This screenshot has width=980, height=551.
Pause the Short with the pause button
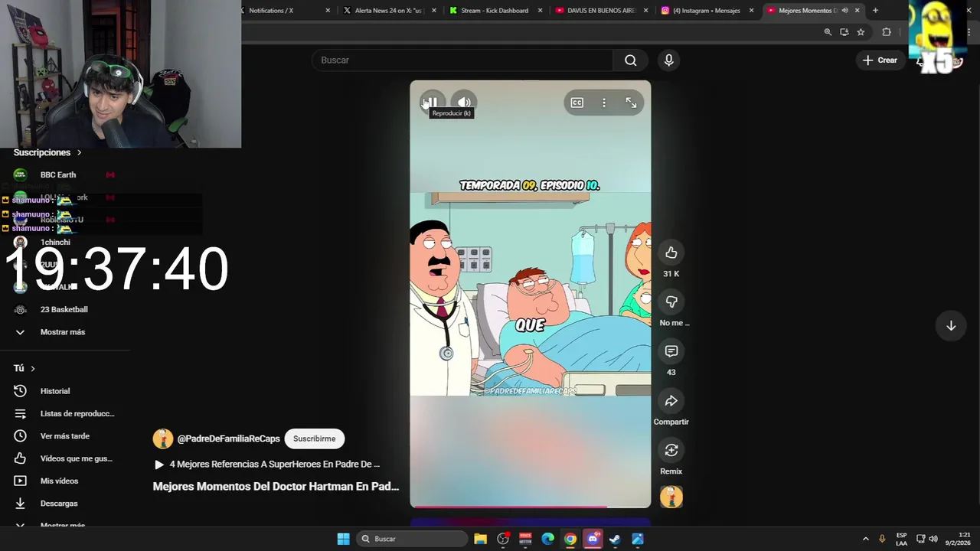(432, 102)
